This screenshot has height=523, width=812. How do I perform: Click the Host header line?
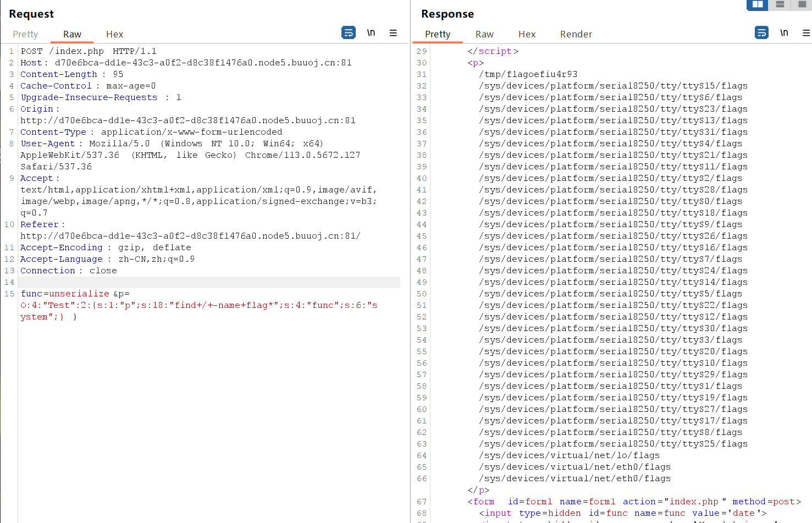[186, 63]
